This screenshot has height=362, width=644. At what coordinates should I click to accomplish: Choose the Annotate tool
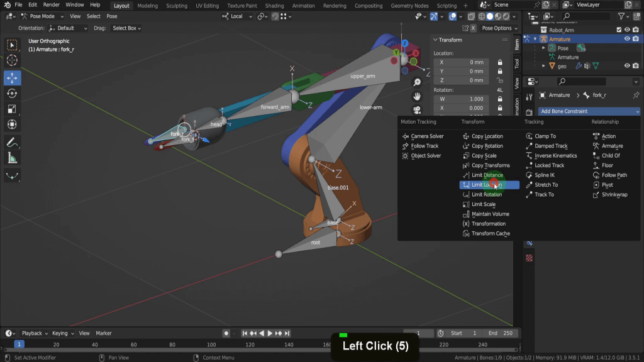point(12,143)
